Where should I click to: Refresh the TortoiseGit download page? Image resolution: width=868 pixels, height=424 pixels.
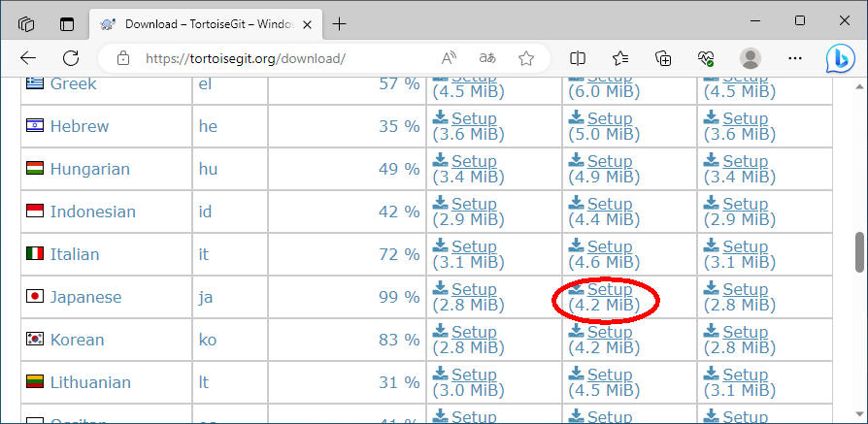(71, 58)
